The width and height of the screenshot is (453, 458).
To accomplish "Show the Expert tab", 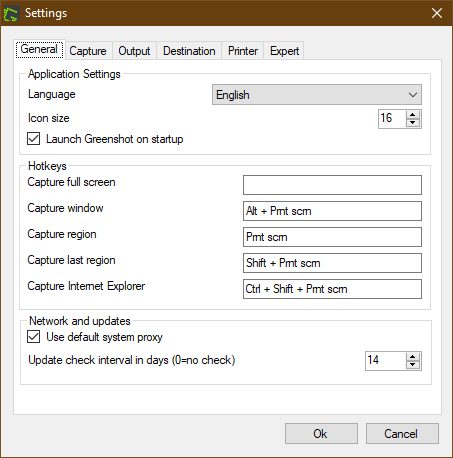I will (x=284, y=51).
